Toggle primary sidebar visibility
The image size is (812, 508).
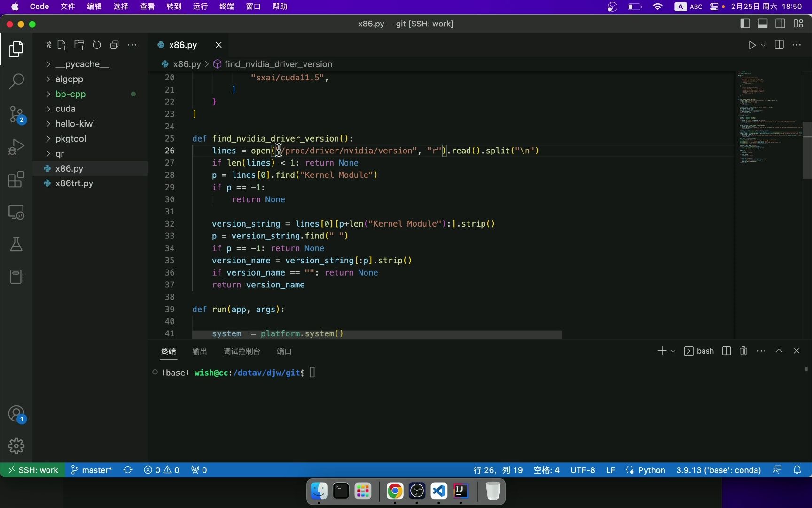point(745,24)
